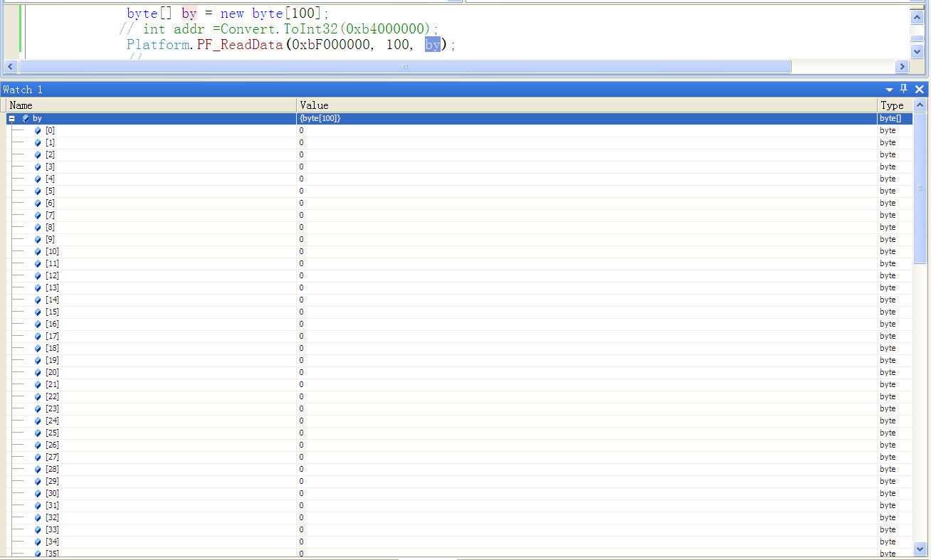Click field icon of element [9]
Viewport: 931px width, 560px height.
(x=38, y=239)
